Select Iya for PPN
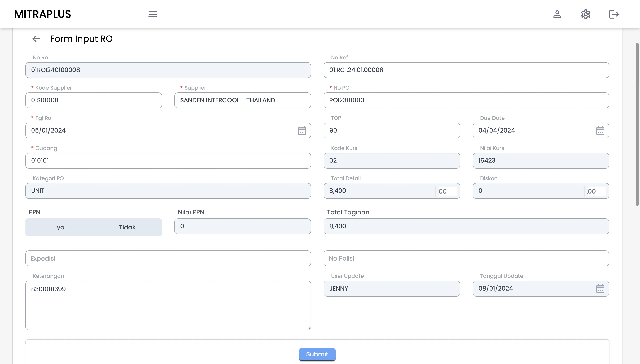640x364 pixels. point(60,227)
